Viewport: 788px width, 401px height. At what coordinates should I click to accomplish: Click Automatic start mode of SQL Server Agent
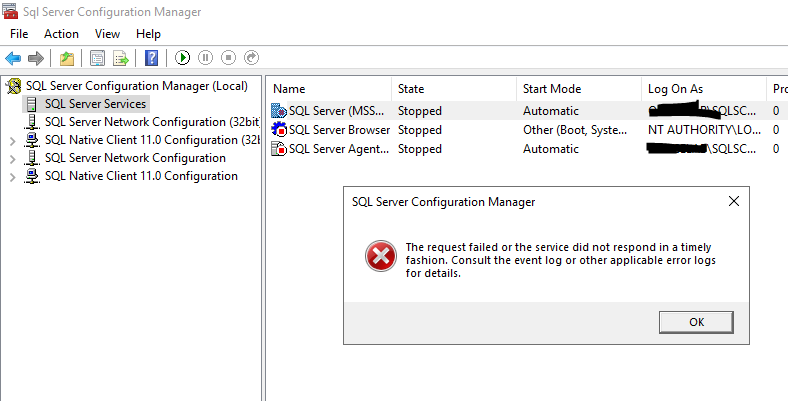551,149
